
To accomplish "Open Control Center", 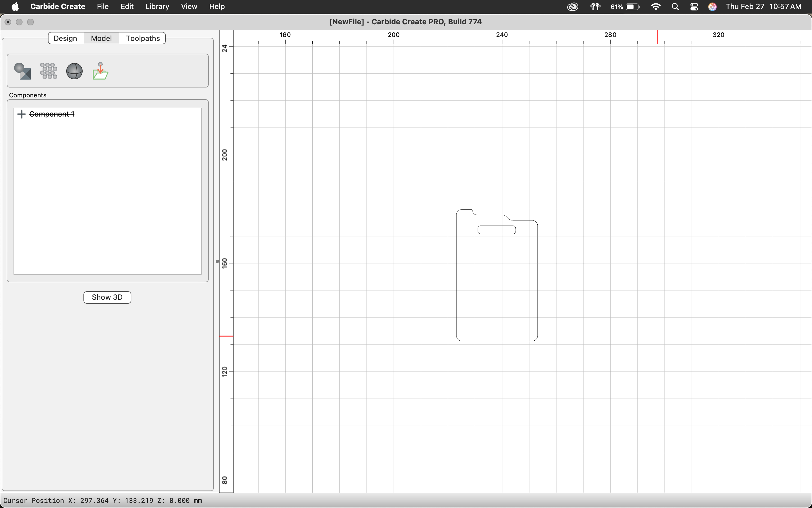I will point(694,7).
